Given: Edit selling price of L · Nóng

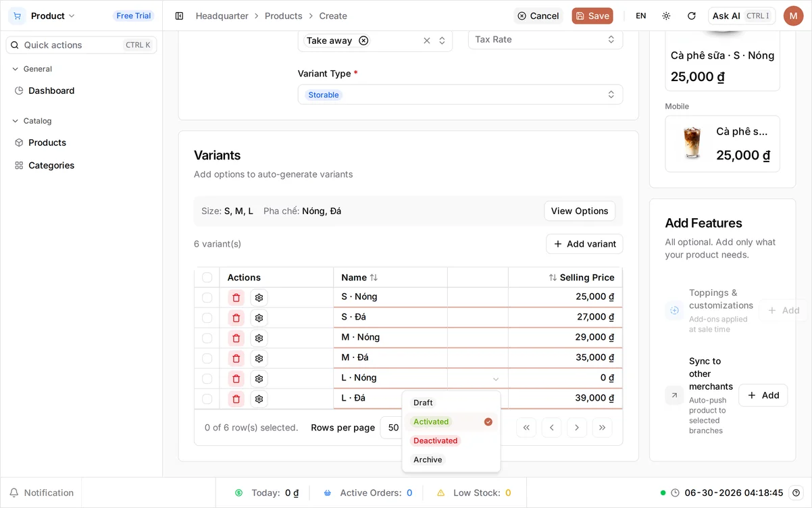Looking at the screenshot, I should pos(565,378).
